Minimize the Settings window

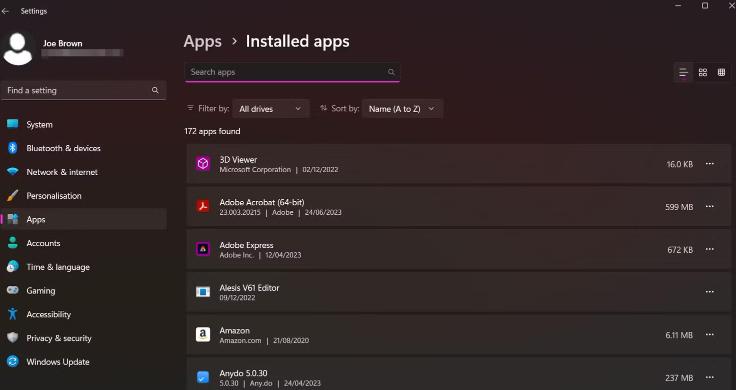click(x=678, y=6)
